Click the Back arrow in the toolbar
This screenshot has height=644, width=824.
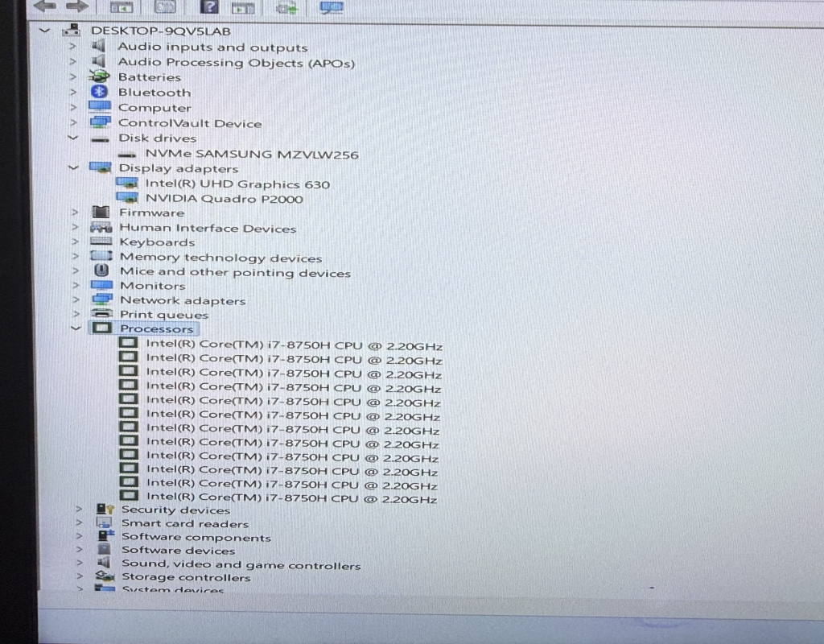coord(45,6)
